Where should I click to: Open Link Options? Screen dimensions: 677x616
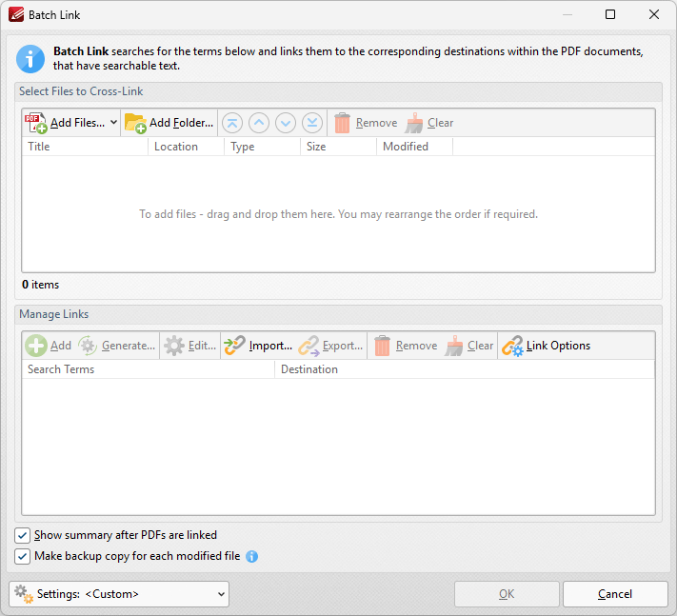point(547,346)
